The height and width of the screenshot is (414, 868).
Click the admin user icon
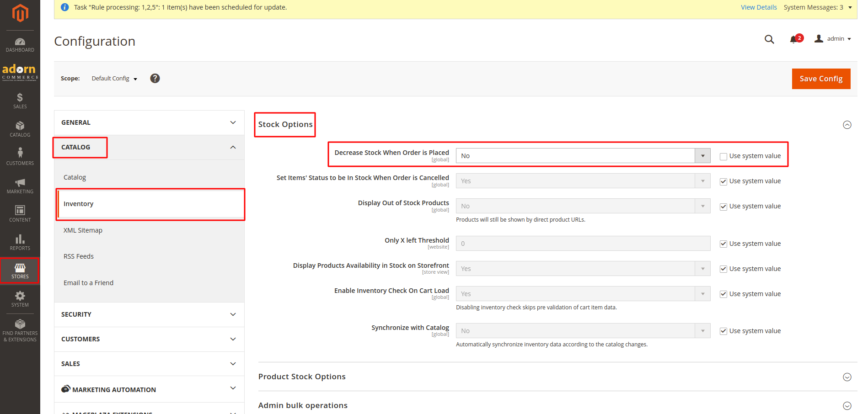pyautogui.click(x=819, y=39)
